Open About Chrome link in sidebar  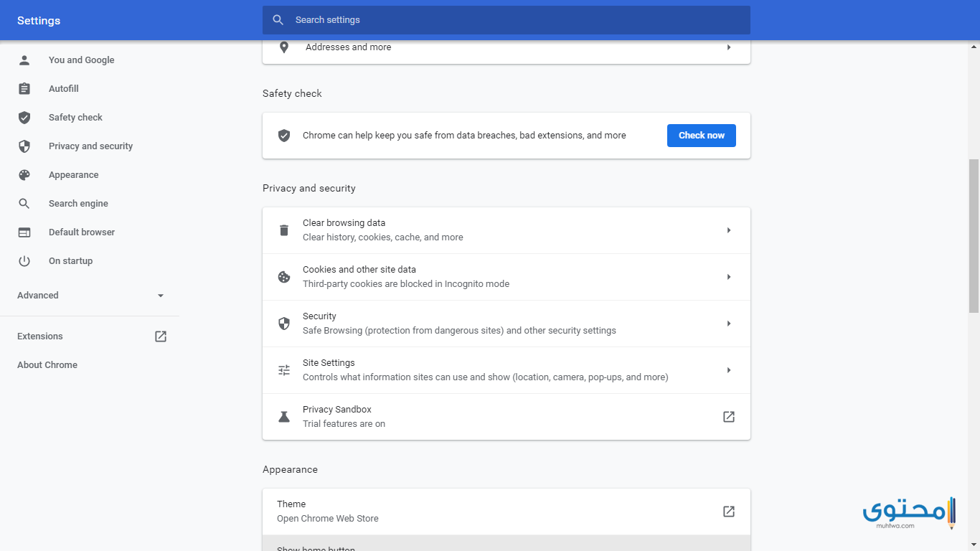point(47,365)
